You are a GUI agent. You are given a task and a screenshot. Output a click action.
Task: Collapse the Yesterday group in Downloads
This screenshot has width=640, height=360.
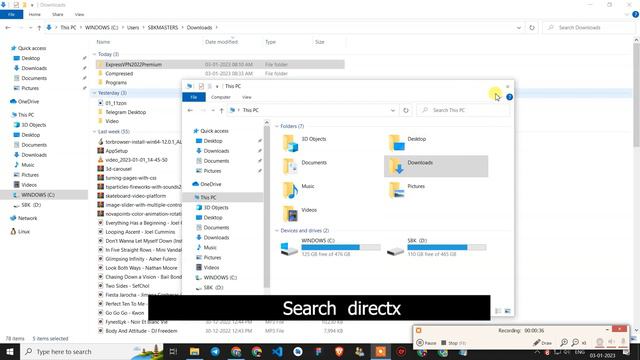point(95,93)
